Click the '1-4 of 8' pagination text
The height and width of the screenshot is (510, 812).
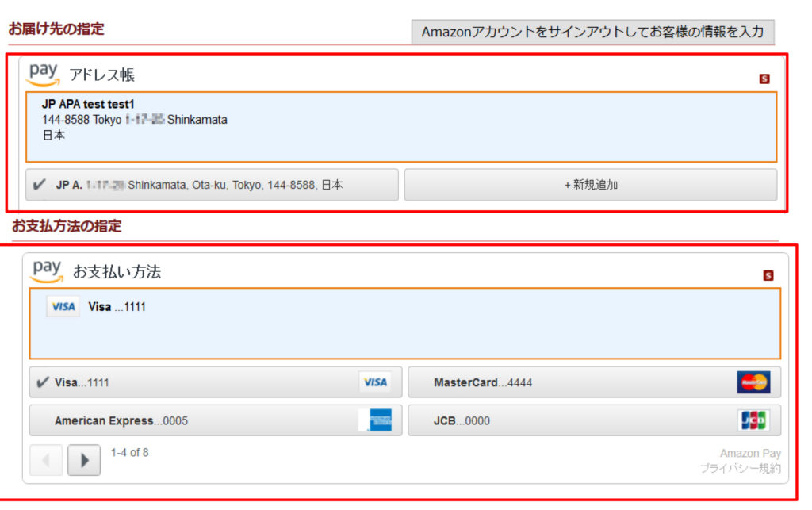click(x=129, y=453)
